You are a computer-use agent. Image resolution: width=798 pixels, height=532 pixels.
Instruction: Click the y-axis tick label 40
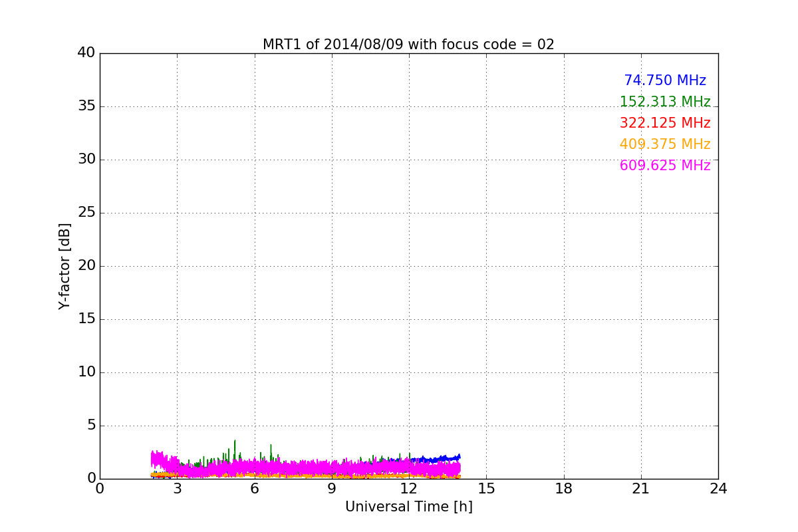[x=86, y=53]
